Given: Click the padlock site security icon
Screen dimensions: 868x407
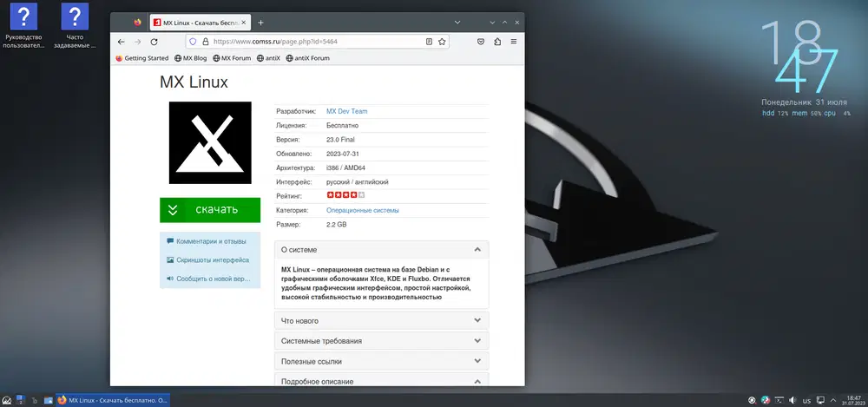Looking at the screenshot, I should pyautogui.click(x=205, y=42).
